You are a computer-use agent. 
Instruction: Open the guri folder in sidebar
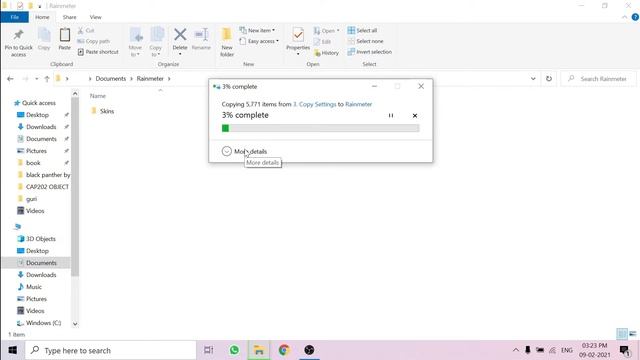(27, 199)
